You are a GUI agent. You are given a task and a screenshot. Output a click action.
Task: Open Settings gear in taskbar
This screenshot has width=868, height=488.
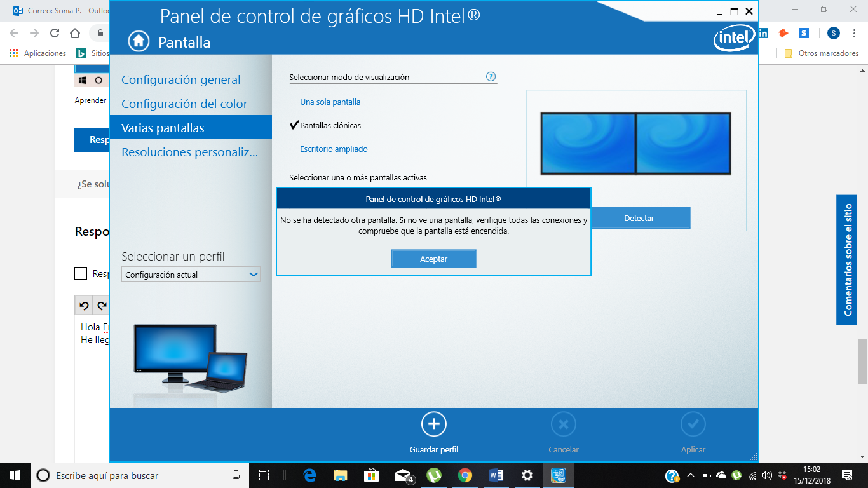pyautogui.click(x=527, y=475)
